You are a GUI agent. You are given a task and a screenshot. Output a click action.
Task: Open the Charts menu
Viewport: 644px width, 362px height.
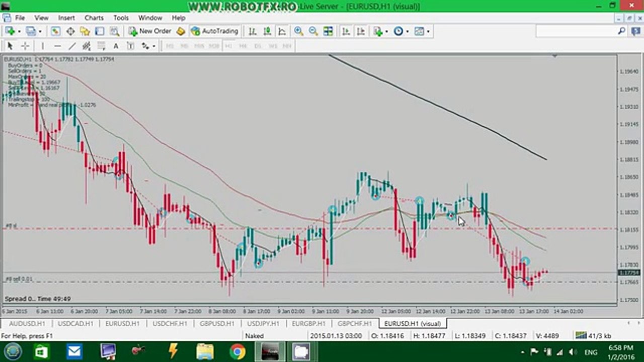pos(94,18)
